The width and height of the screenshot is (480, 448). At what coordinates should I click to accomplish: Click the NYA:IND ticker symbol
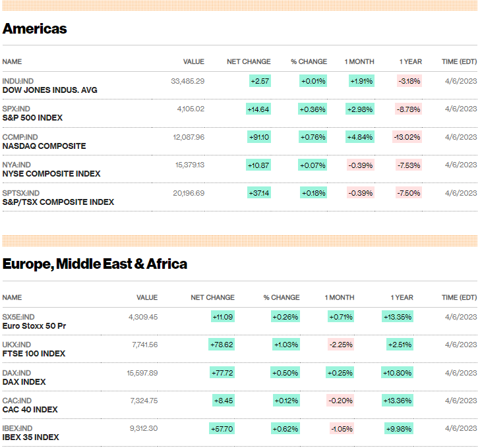(16, 165)
